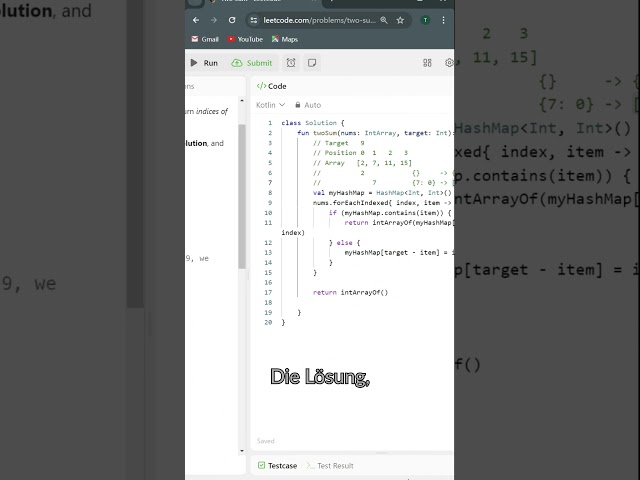The height and width of the screenshot is (480, 640).
Task: Open the settings gear icon
Action: coord(449,63)
